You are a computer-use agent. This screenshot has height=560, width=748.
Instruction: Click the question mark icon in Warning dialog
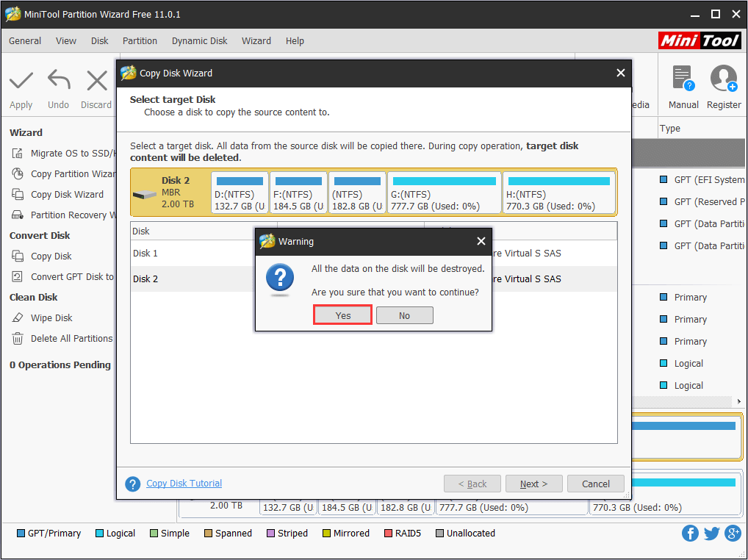(280, 278)
